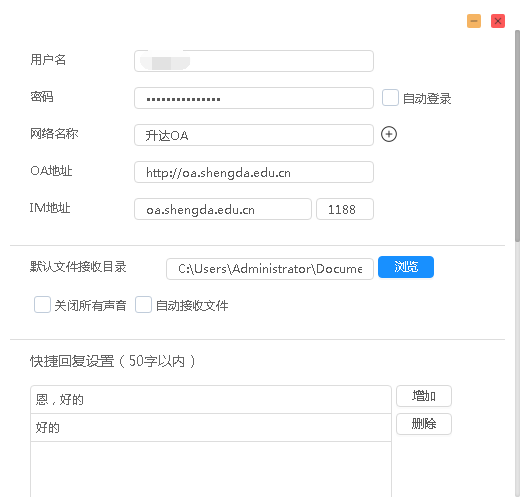
Task: Focus the 用户名 input field
Action: point(254,61)
